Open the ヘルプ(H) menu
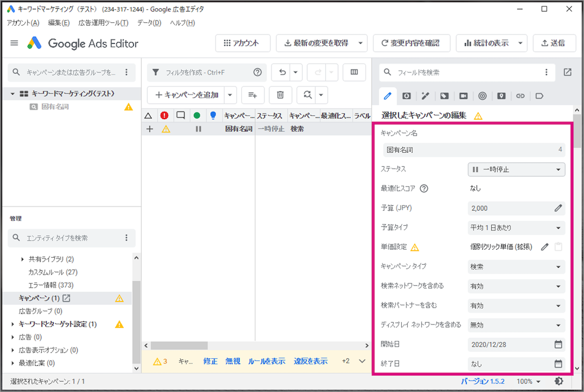584x392 pixels. (x=182, y=23)
